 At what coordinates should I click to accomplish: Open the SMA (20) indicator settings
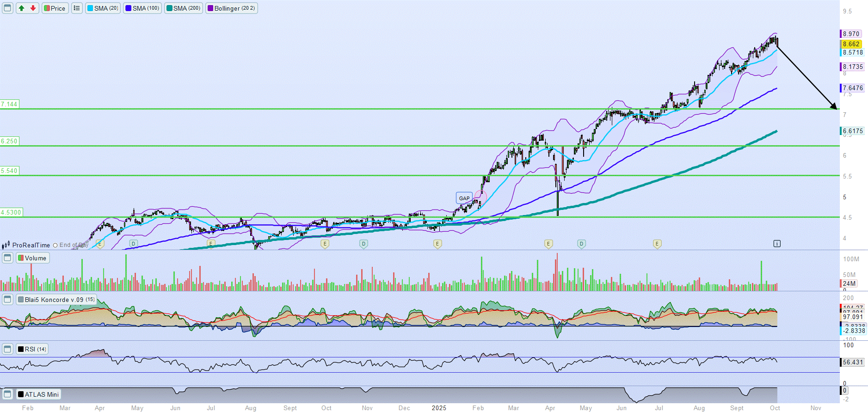103,8
